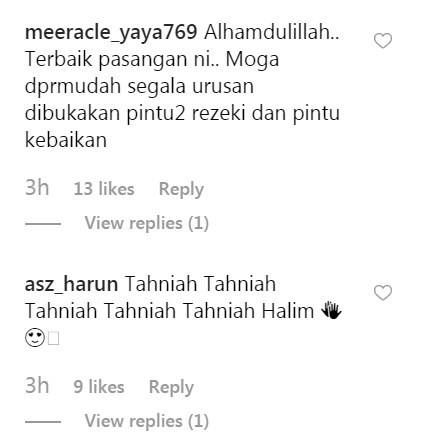
Task: Click the raised hand emoji
Action: (331, 310)
